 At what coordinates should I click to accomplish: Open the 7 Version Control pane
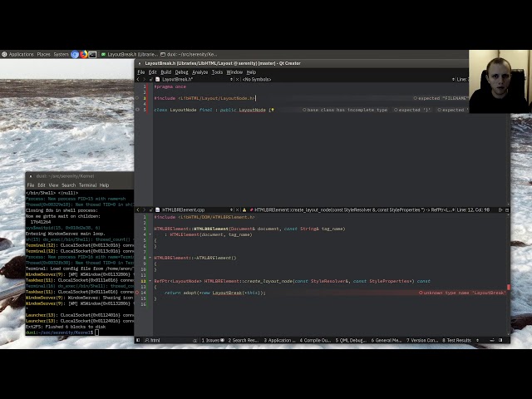tap(422, 340)
